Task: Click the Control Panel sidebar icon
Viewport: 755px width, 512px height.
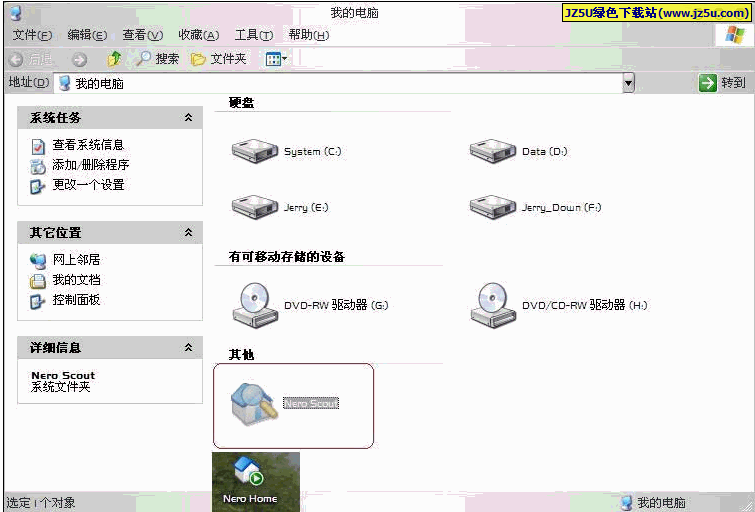Action: (x=38, y=301)
